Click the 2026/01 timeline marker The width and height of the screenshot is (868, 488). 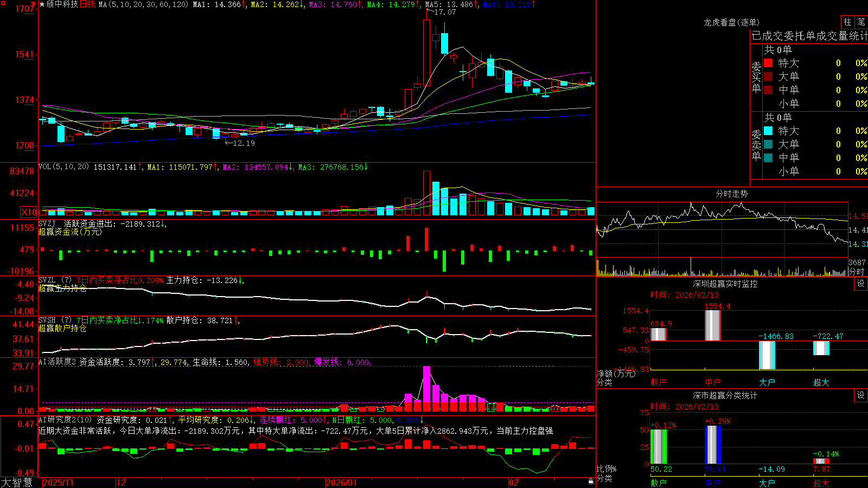(x=342, y=483)
